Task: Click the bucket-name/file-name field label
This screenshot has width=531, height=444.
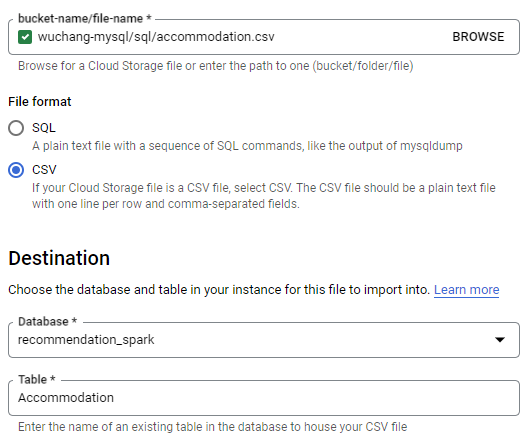Action: [x=85, y=18]
